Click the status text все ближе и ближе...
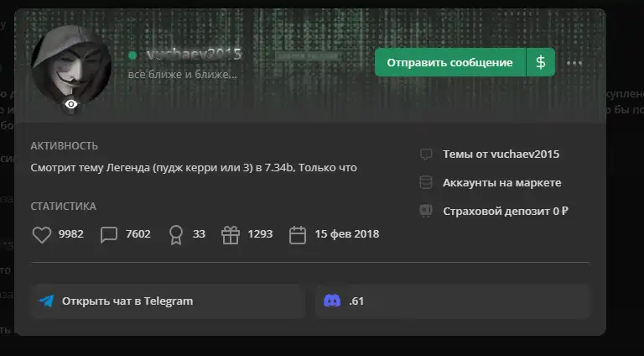The width and height of the screenshot is (644, 356). point(182,75)
